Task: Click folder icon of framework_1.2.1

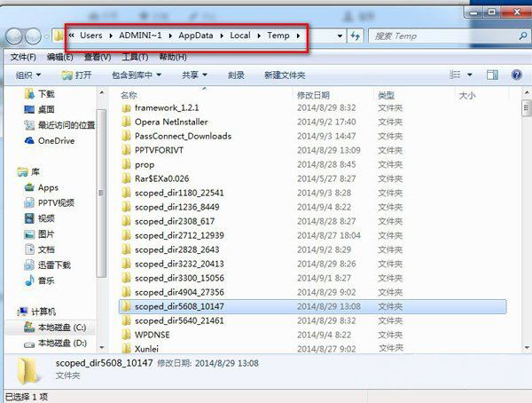Action: tap(126, 108)
